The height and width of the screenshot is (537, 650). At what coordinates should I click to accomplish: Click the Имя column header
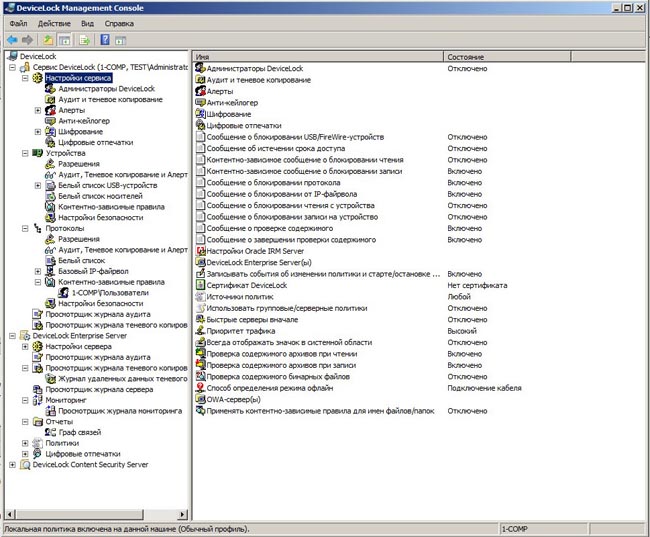pos(300,57)
